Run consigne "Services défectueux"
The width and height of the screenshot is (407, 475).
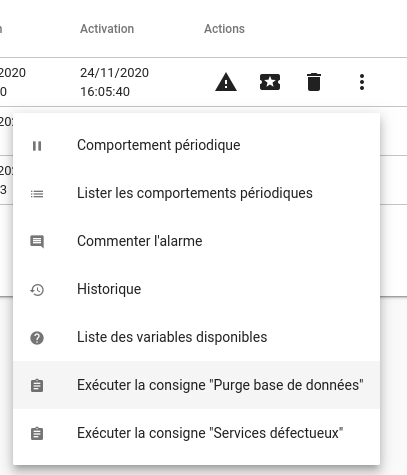tap(196, 433)
